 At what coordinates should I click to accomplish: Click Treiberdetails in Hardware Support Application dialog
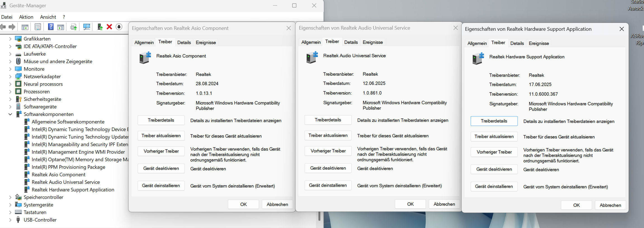tap(494, 121)
